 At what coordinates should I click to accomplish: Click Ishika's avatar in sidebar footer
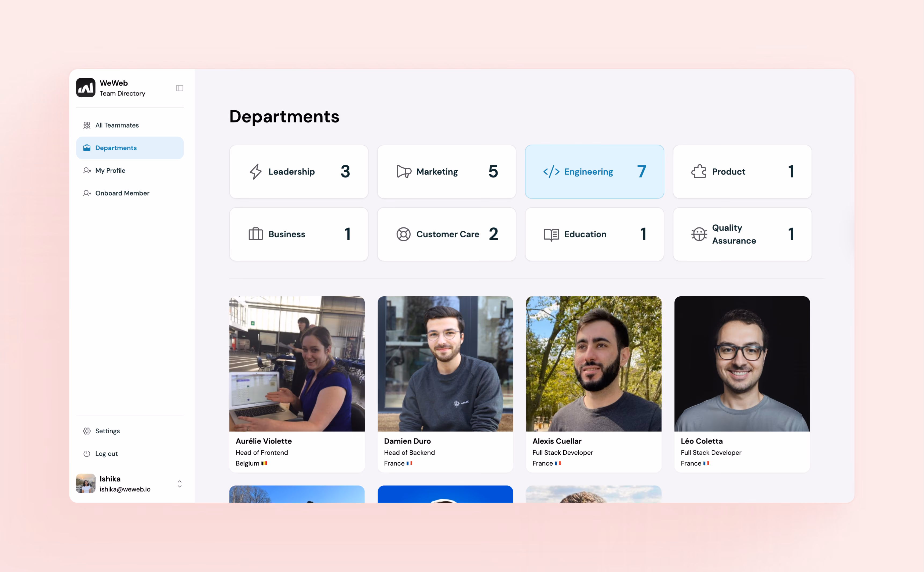click(x=86, y=484)
